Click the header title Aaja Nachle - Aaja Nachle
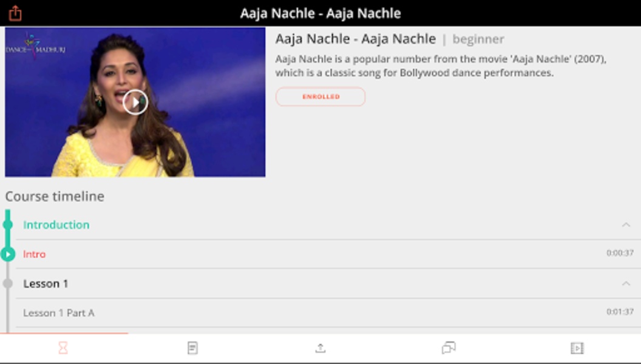The image size is (641, 364). (x=320, y=13)
